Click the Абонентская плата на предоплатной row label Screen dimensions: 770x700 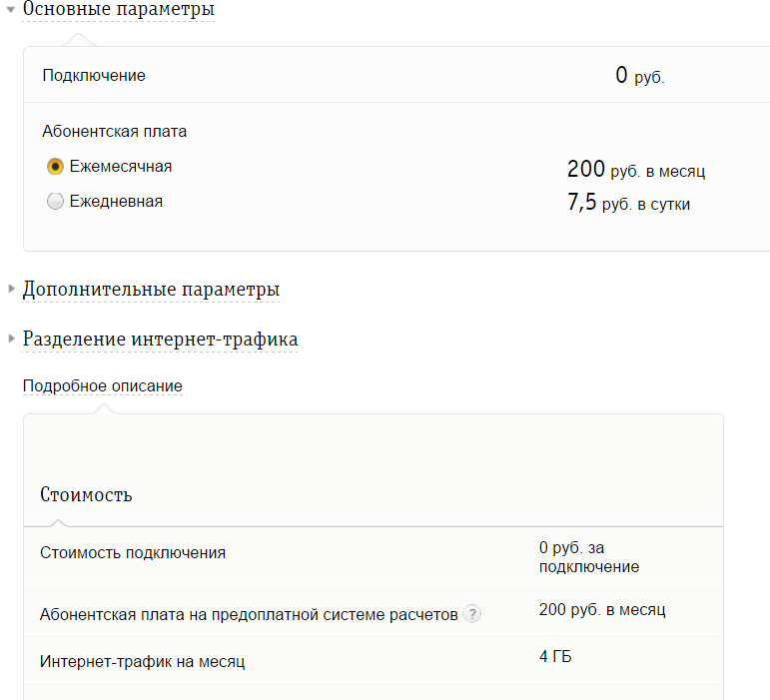click(249, 614)
